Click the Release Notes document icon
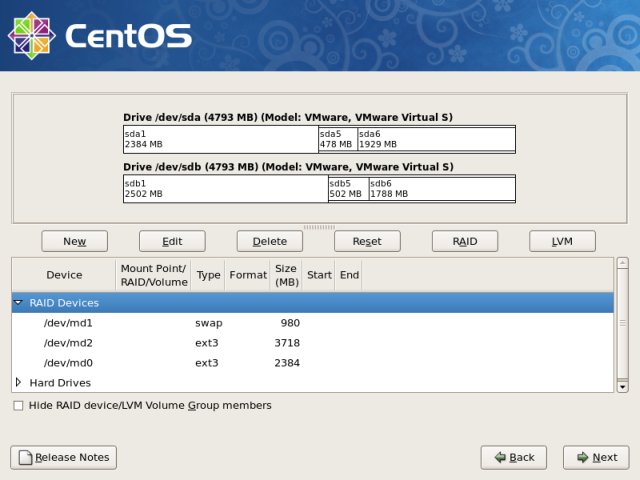Screen dimensions: 640x480 click(24, 457)
